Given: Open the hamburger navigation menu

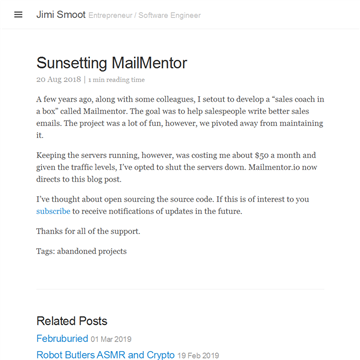Looking at the screenshot, I should coord(18,15).
